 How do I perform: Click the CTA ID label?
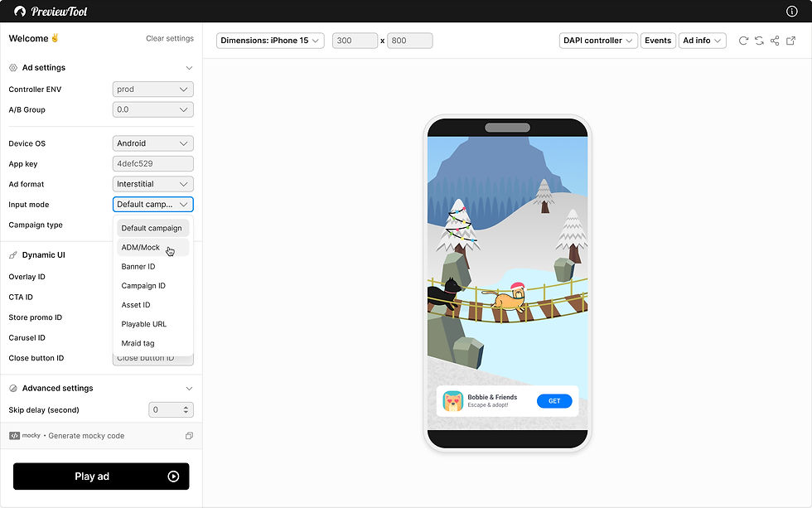tap(21, 297)
